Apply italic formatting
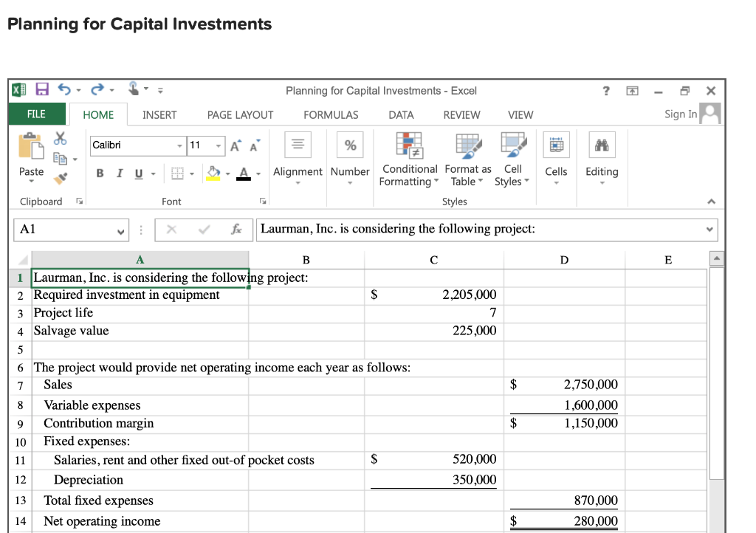The width and height of the screenshot is (756, 533). [120, 173]
